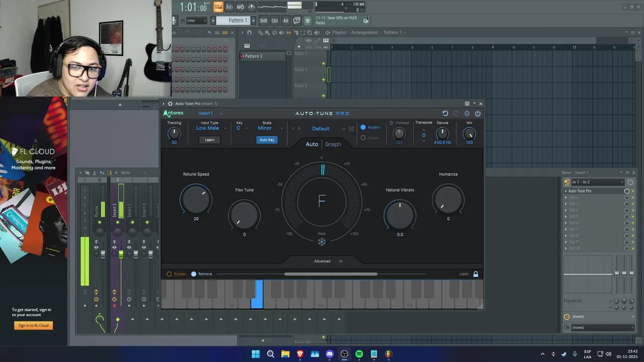
Task: Click the clock icon in Mixer Insert 1
Action: coord(630,182)
